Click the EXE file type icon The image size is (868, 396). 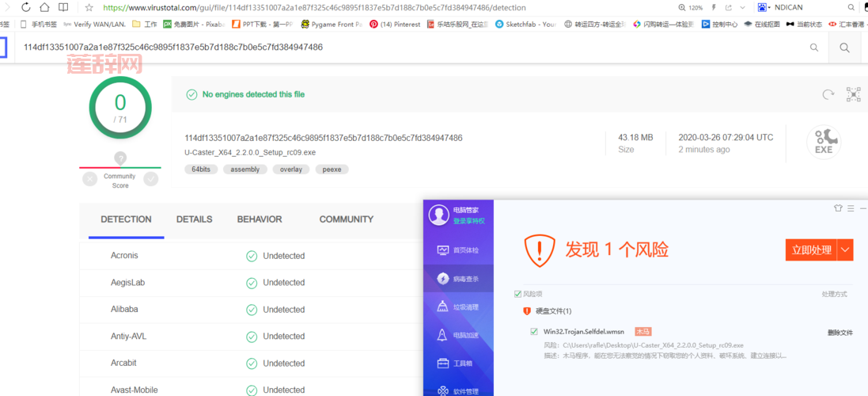pos(824,143)
